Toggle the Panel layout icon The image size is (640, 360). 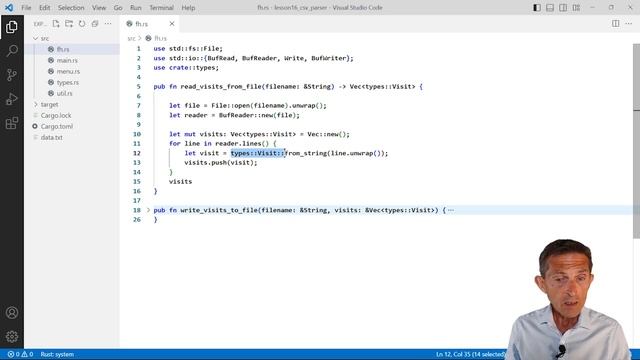coord(550,8)
